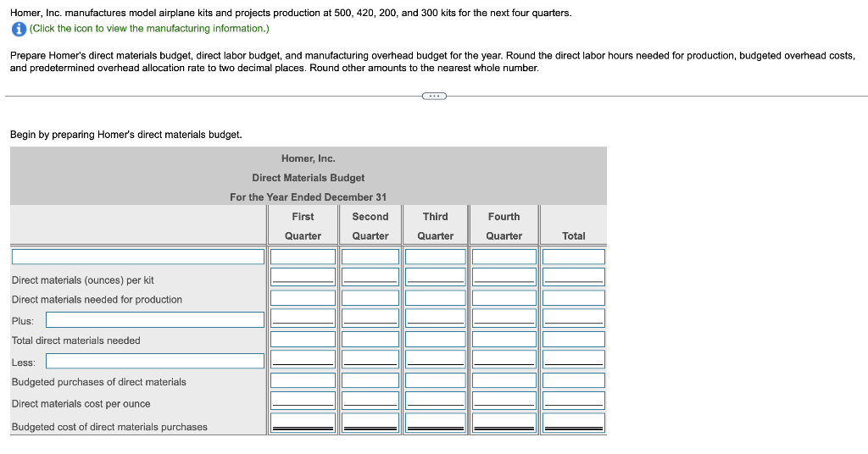Click Total cell in Less row
The image size is (868, 454).
pos(574,359)
